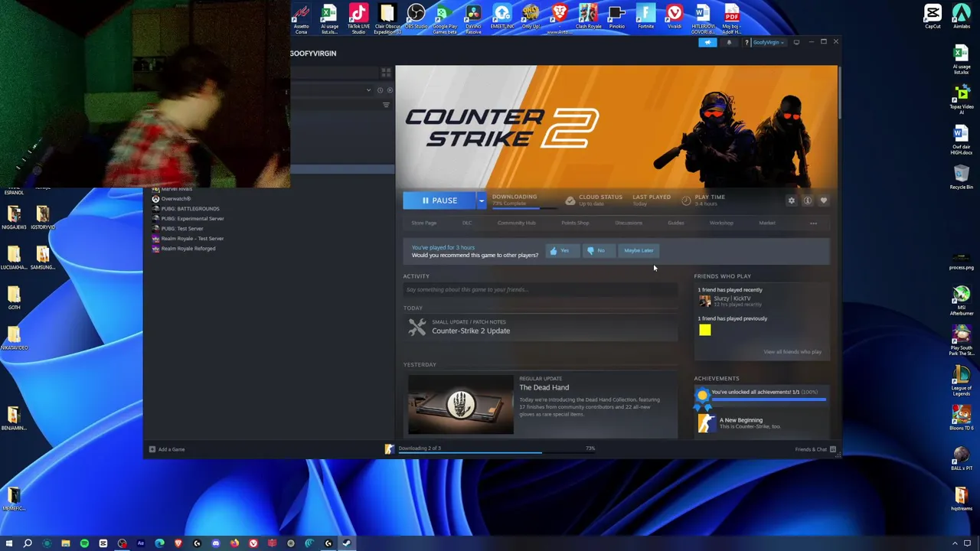This screenshot has width=980, height=551.
Task: Open the GoofyVirgin account dropdown
Action: (768, 42)
